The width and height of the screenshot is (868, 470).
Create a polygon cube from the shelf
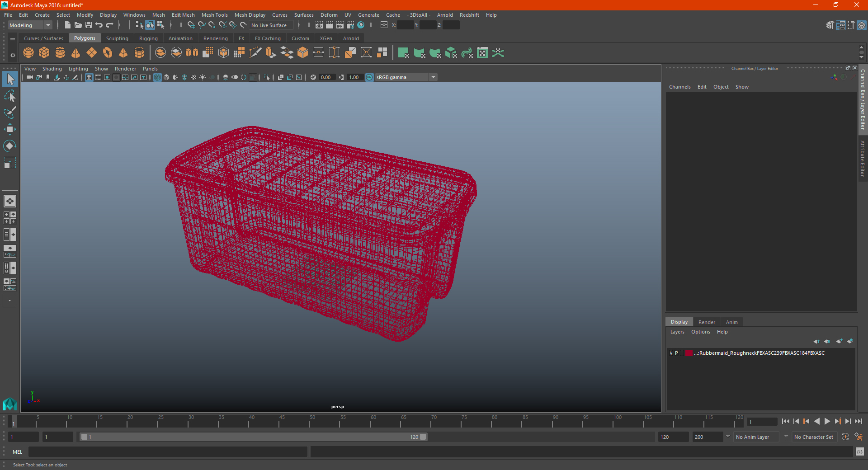[x=44, y=53]
